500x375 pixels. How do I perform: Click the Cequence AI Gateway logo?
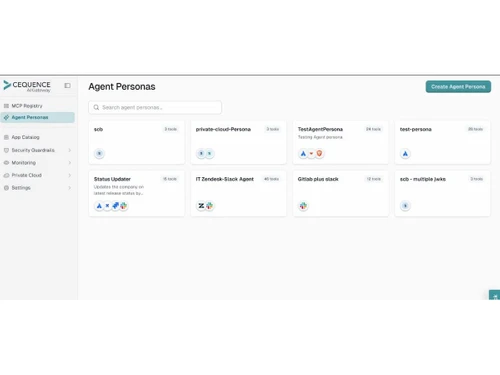click(27, 86)
